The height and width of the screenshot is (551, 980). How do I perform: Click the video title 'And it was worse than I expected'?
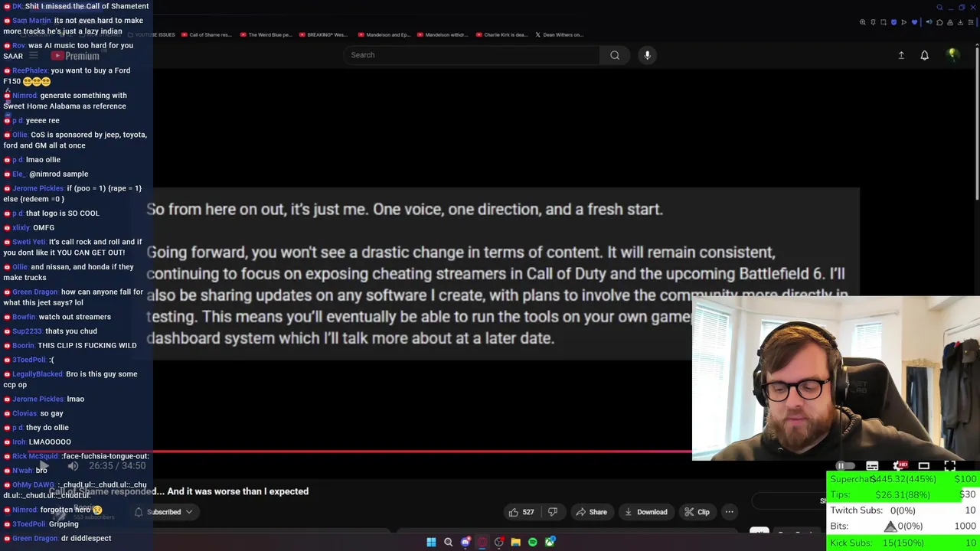[237, 491]
